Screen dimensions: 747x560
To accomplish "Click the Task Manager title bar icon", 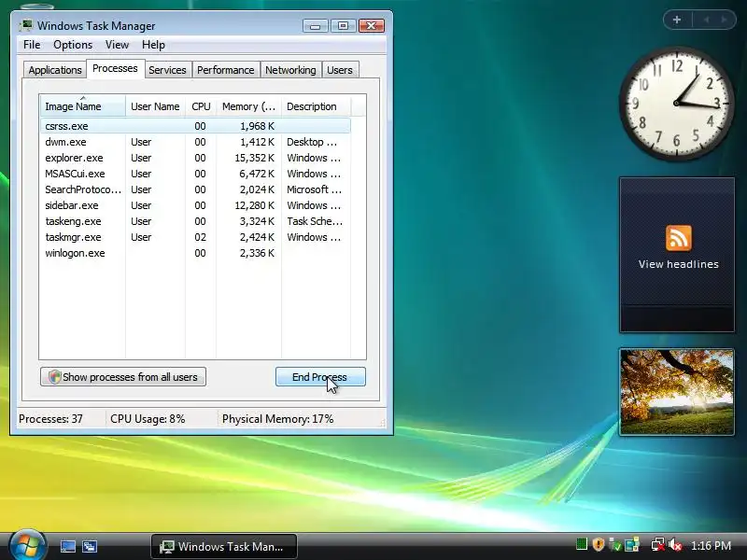I will point(26,25).
